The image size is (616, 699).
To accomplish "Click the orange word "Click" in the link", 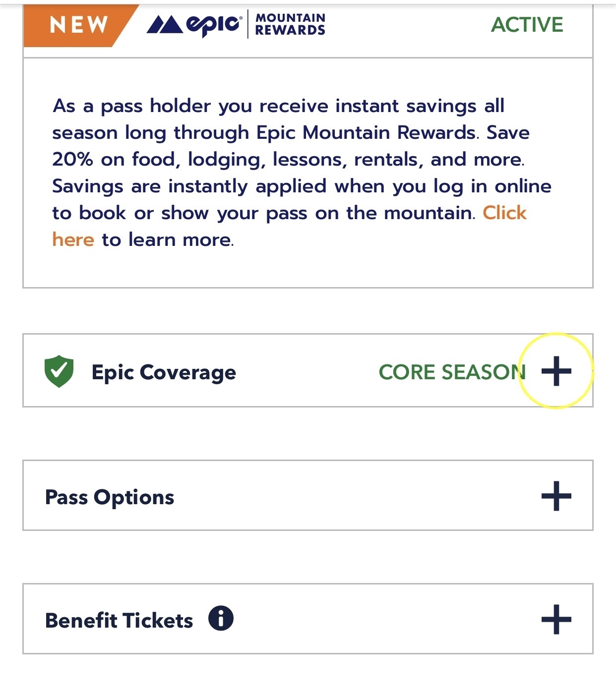I will [504, 213].
